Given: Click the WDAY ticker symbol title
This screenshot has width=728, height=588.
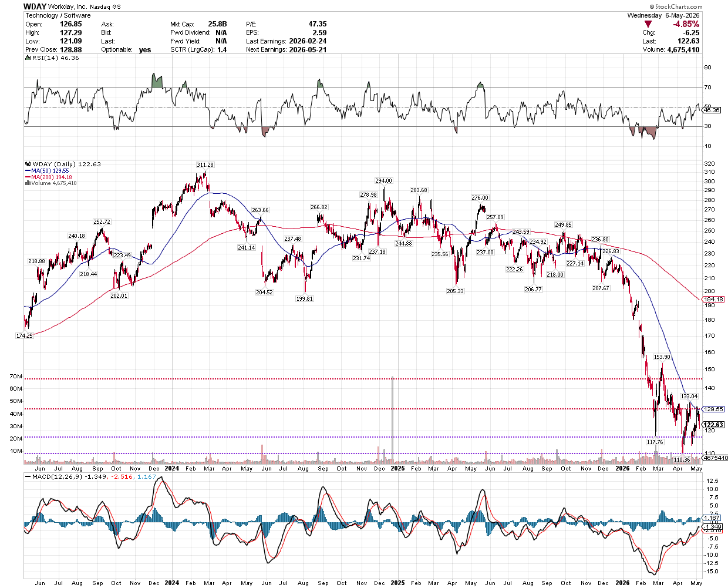Looking at the screenshot, I should [x=35, y=6].
